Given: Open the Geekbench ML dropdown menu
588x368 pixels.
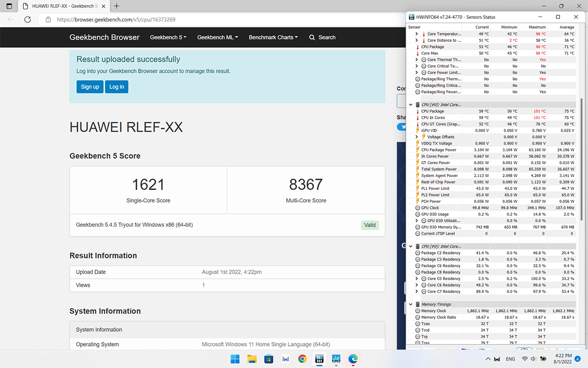Looking at the screenshot, I should (x=218, y=37).
